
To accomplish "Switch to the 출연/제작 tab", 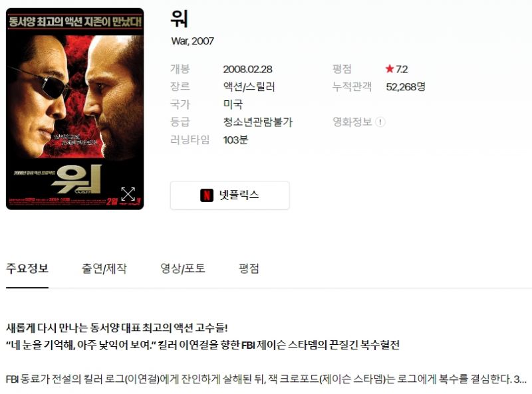I will (x=104, y=268).
